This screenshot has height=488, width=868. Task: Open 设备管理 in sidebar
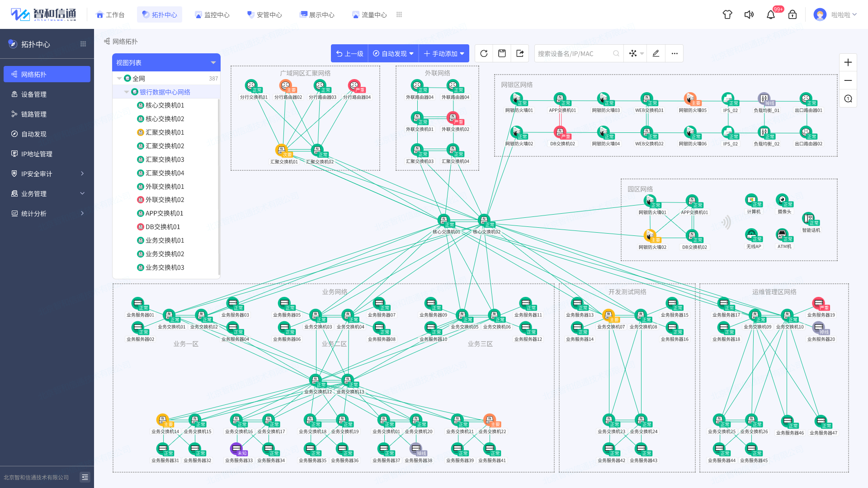[47, 94]
